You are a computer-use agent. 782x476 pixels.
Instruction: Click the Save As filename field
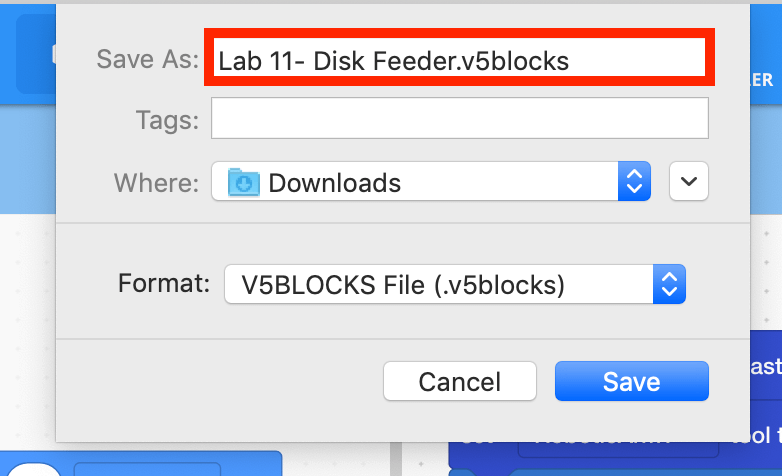click(458, 60)
